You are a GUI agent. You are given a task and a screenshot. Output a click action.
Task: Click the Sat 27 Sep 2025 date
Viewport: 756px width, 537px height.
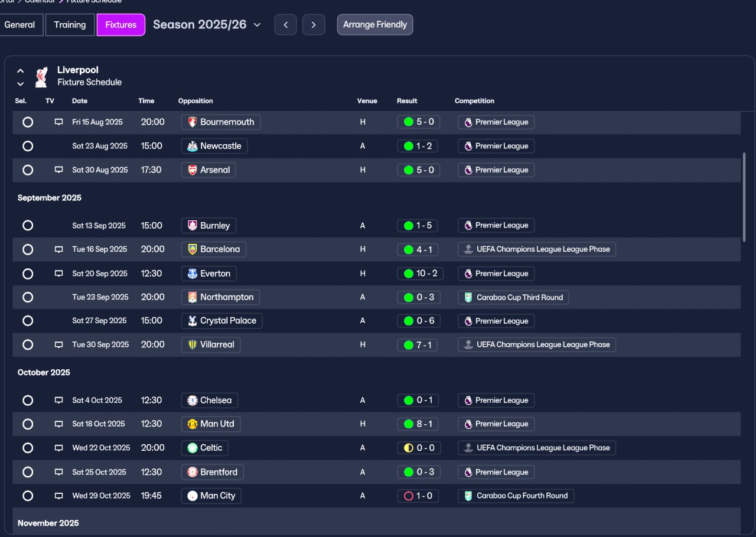pyautogui.click(x=99, y=321)
